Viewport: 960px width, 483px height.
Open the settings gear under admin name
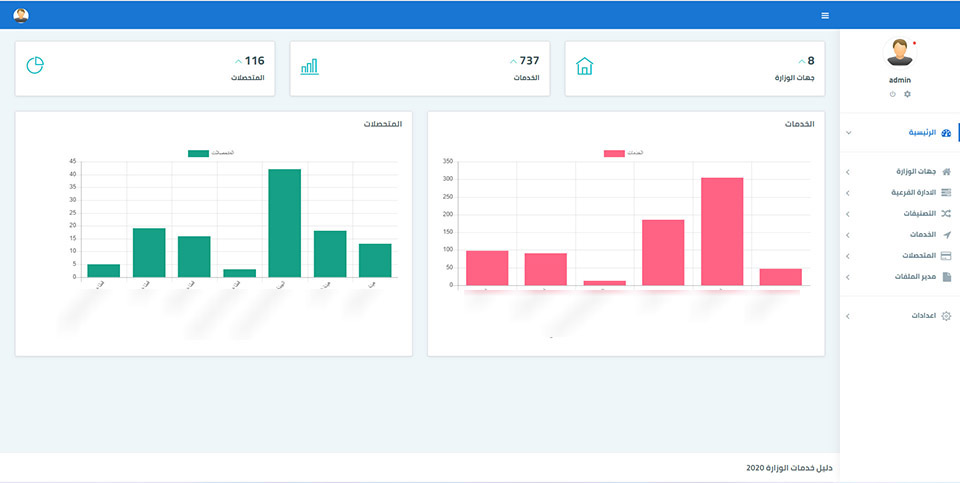tap(907, 94)
